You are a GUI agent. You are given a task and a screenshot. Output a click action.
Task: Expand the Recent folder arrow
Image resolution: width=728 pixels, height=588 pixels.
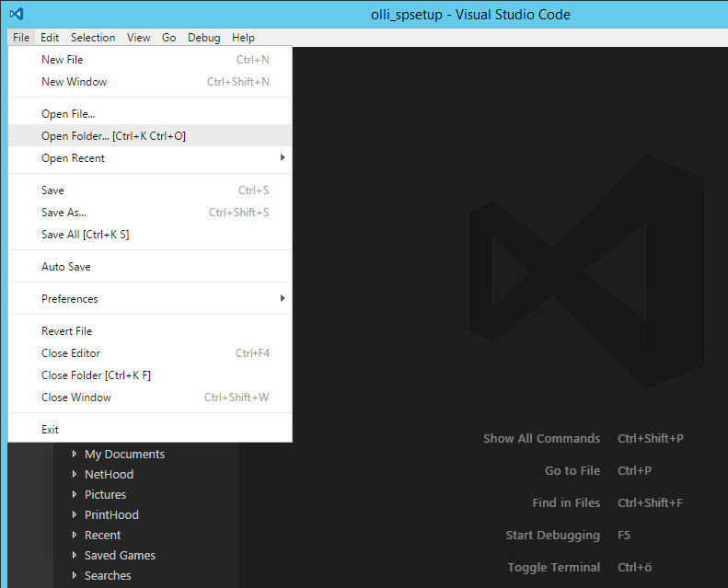coord(75,535)
